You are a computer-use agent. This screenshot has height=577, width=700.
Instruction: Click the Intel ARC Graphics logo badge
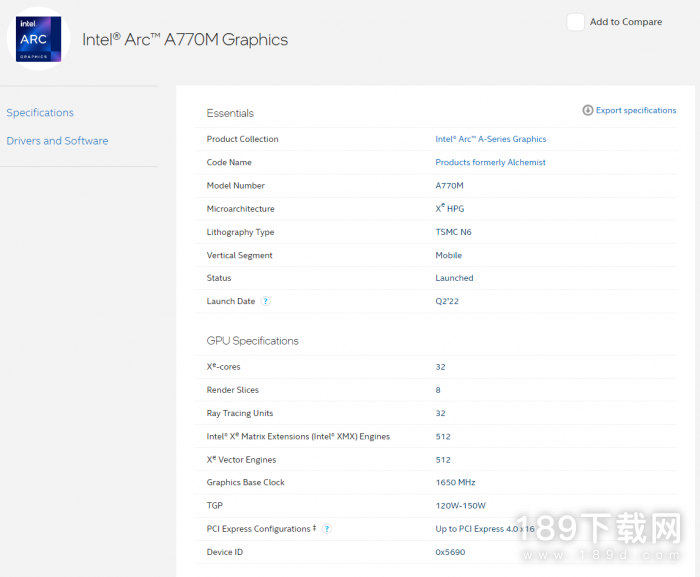[38, 39]
